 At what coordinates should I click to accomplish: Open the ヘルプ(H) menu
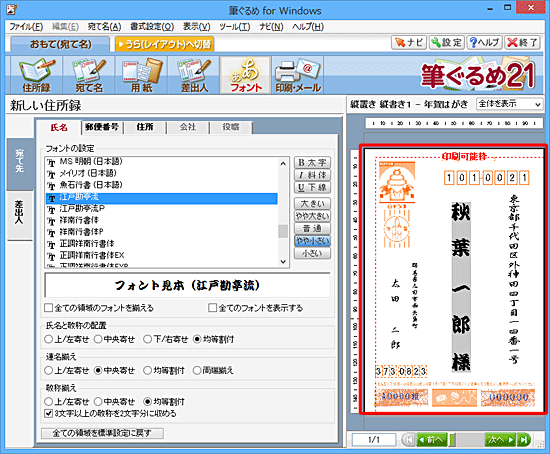308,27
